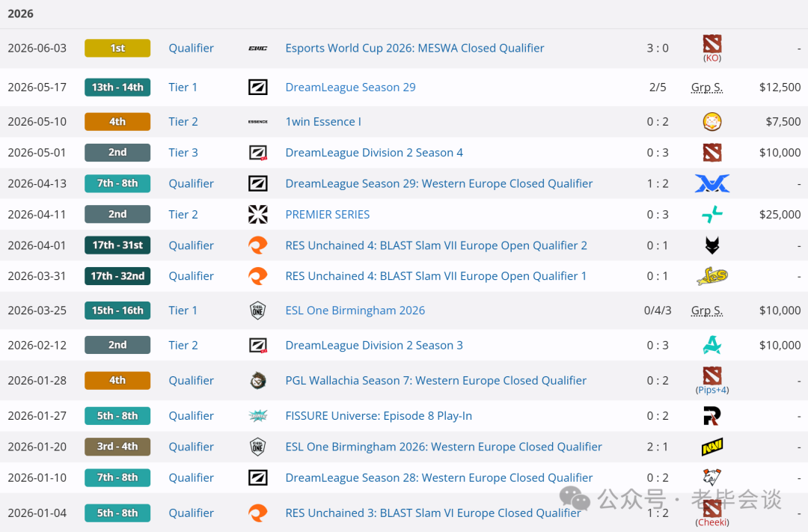Viewport: 808px width, 532px height.
Task: Click Grp S. abbreviation in ESL One Birmingham 2026 row
Action: 707,311
